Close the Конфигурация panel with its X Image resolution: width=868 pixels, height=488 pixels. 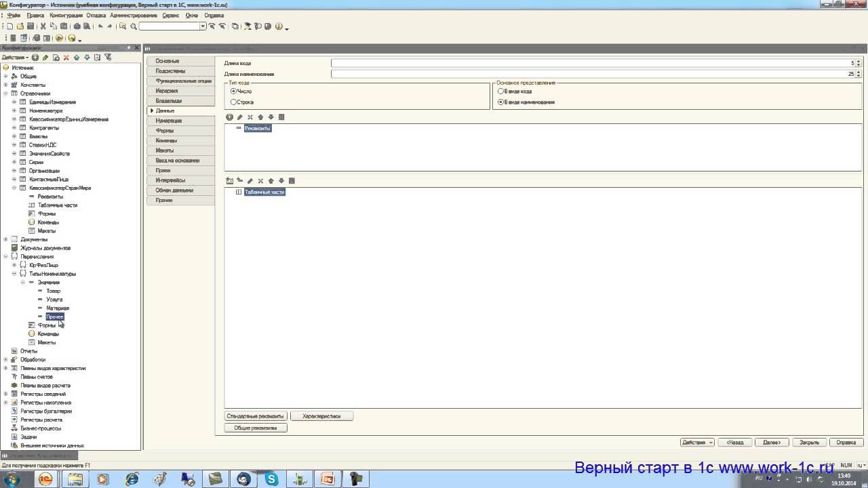136,48
